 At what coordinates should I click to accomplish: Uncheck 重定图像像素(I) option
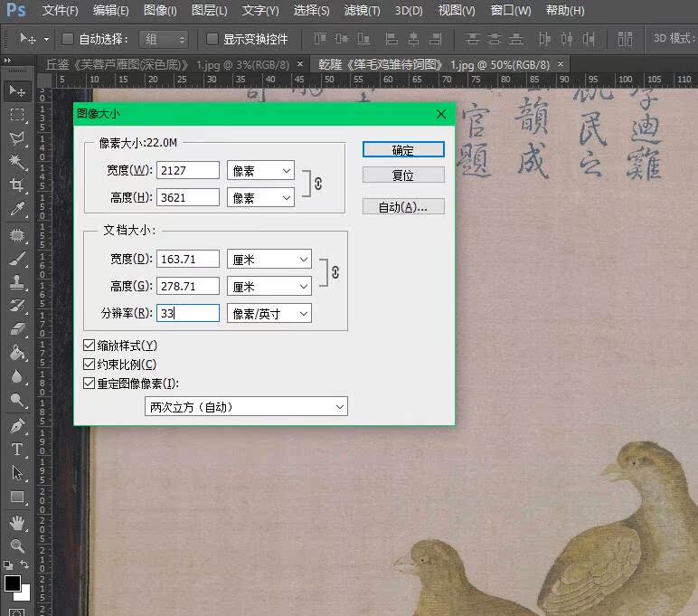point(89,384)
